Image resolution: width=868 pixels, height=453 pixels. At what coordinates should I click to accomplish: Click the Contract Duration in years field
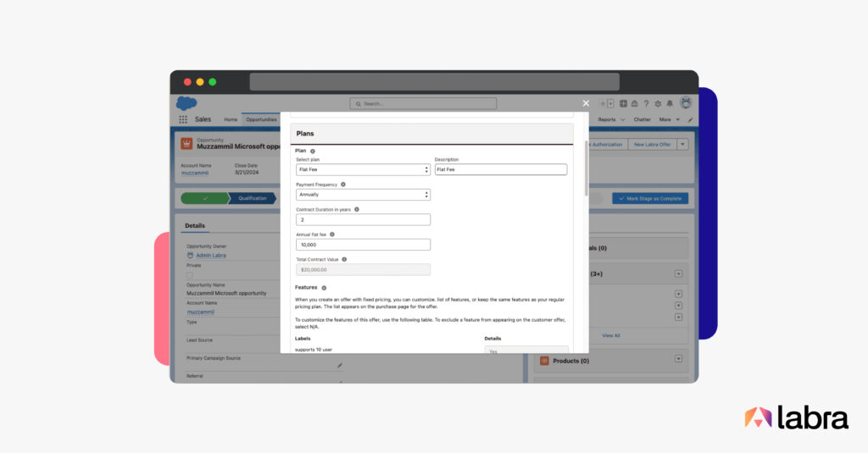[363, 219]
